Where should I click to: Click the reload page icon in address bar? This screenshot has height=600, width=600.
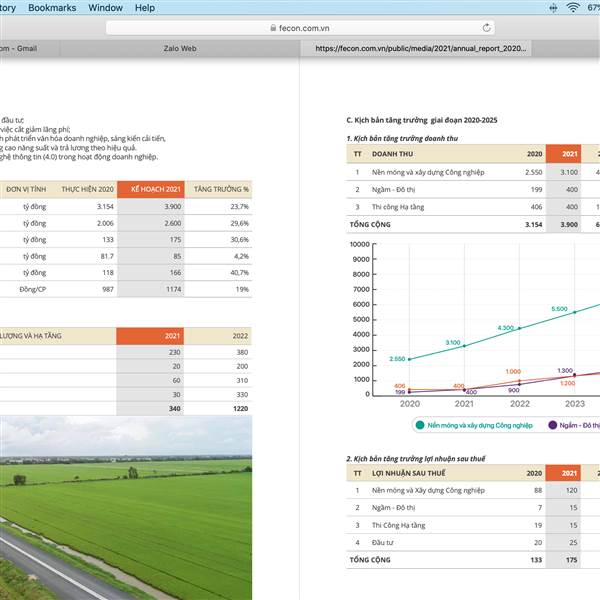pyautogui.click(x=486, y=28)
